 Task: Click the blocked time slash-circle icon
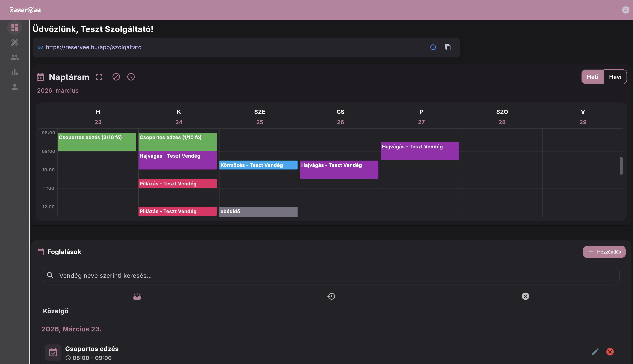[x=116, y=77]
